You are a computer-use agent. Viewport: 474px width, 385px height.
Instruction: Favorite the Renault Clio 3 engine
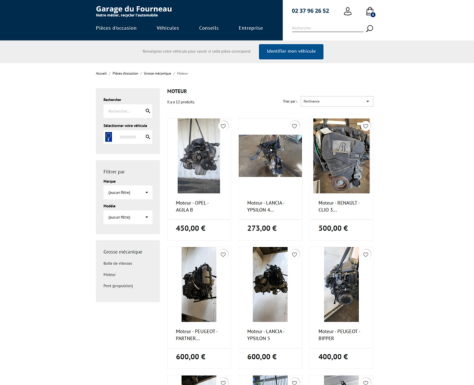[x=366, y=126]
